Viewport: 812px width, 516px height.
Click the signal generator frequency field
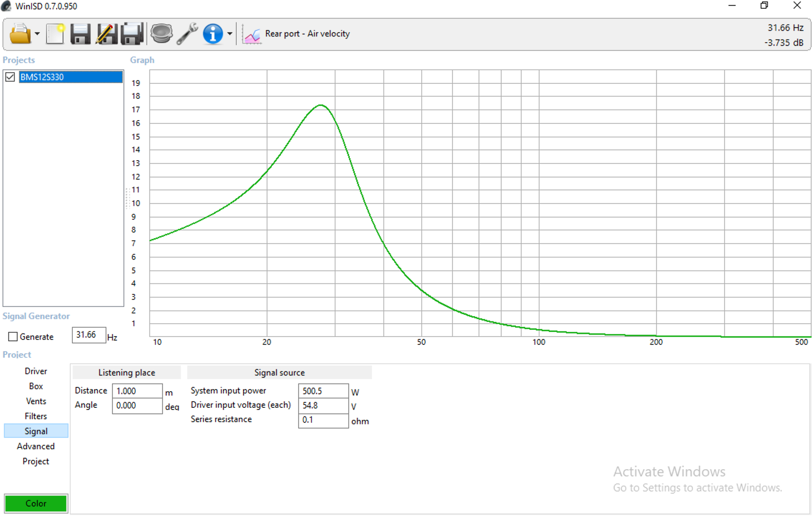89,335
